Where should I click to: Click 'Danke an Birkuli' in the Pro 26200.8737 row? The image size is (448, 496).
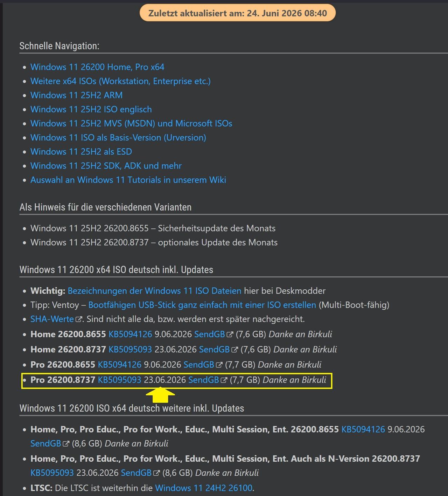[x=294, y=380]
